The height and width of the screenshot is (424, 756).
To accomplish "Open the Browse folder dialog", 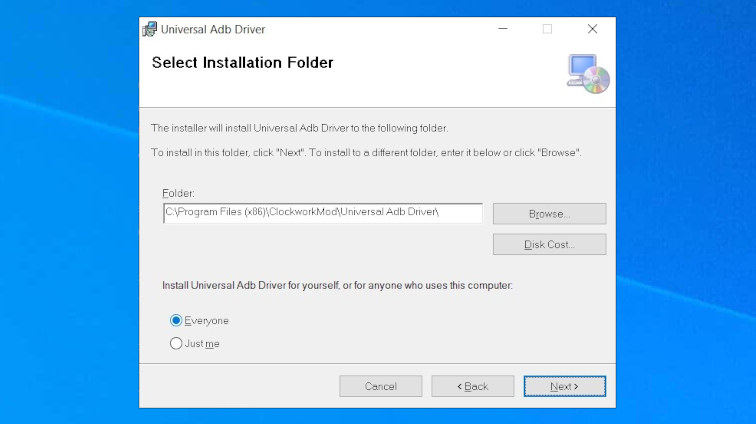I will point(549,214).
